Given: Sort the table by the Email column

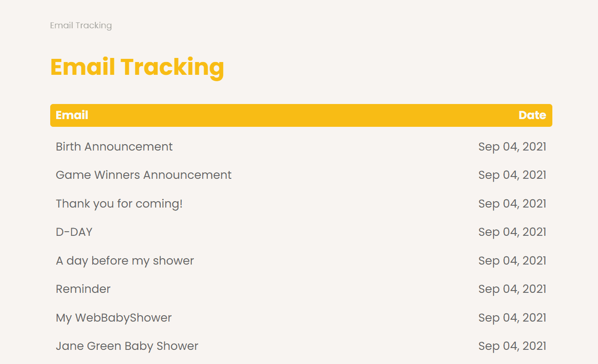Looking at the screenshot, I should (72, 115).
